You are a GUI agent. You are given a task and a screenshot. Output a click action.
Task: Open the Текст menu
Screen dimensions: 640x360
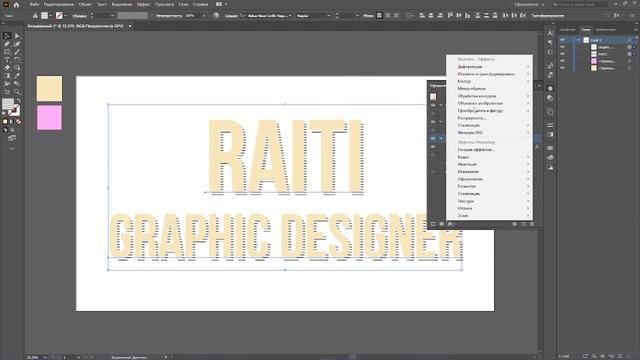click(x=102, y=4)
